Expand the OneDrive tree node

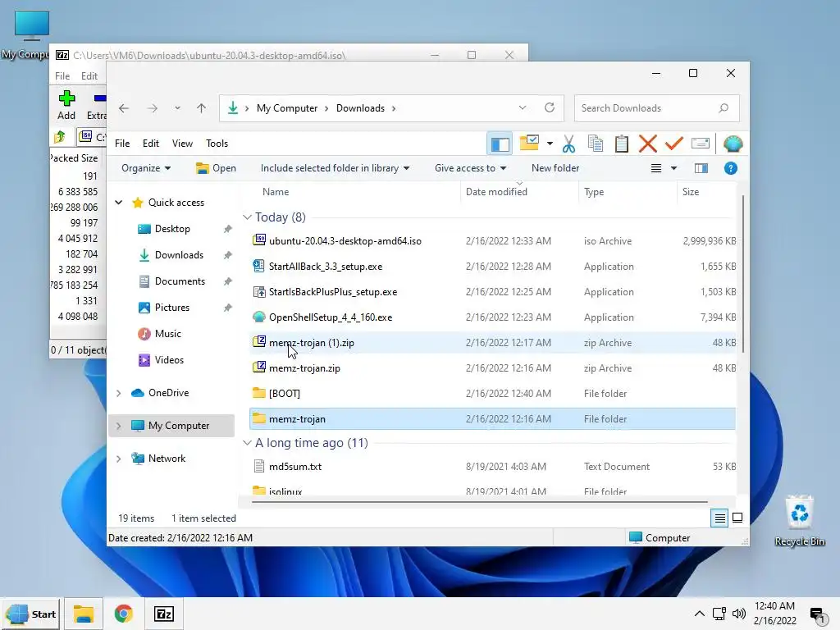tap(119, 393)
